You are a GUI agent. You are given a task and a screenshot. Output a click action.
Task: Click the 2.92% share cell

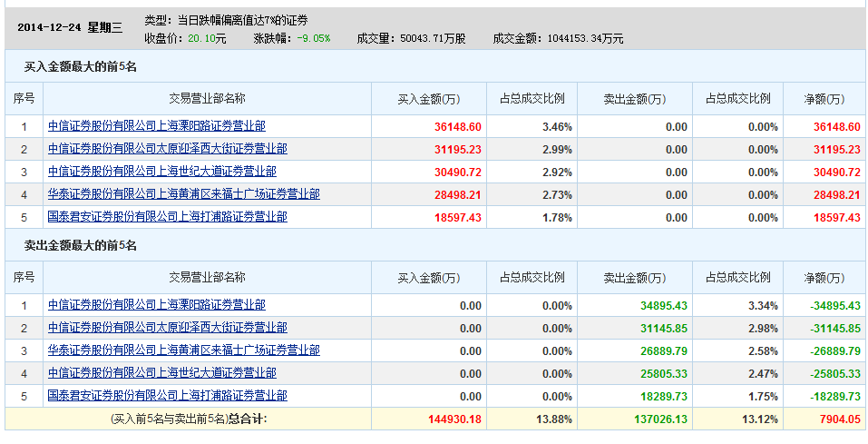pos(557,173)
